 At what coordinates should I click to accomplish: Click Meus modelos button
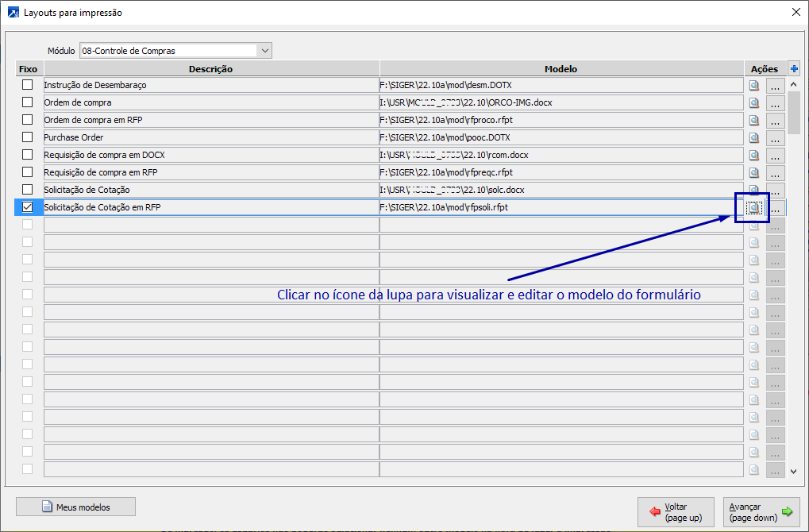[76, 507]
